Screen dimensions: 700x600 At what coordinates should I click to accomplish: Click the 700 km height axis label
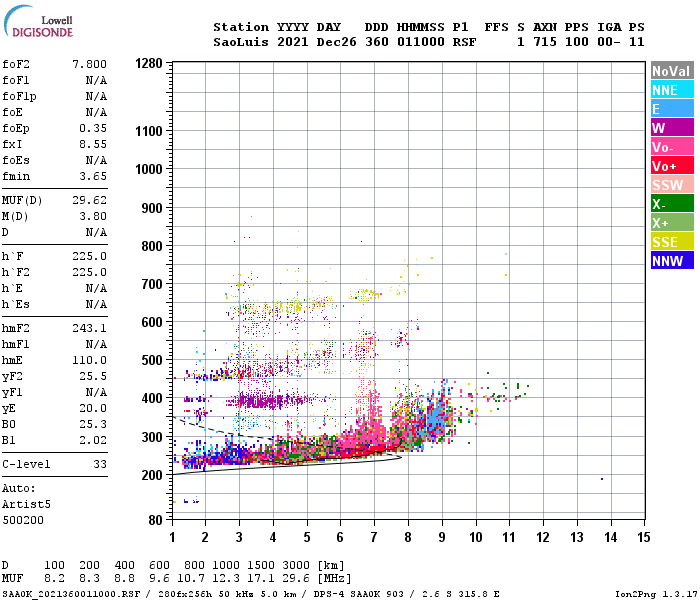tap(152, 284)
